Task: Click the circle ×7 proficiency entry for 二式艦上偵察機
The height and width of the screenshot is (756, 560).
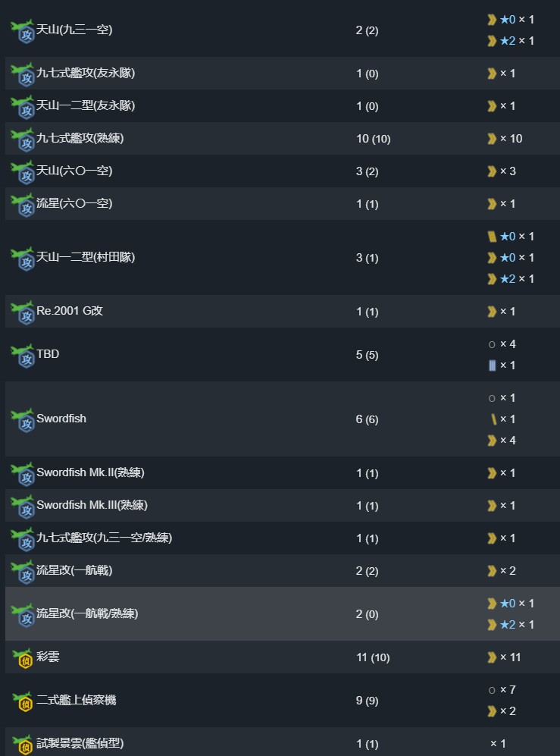Action: (x=502, y=690)
